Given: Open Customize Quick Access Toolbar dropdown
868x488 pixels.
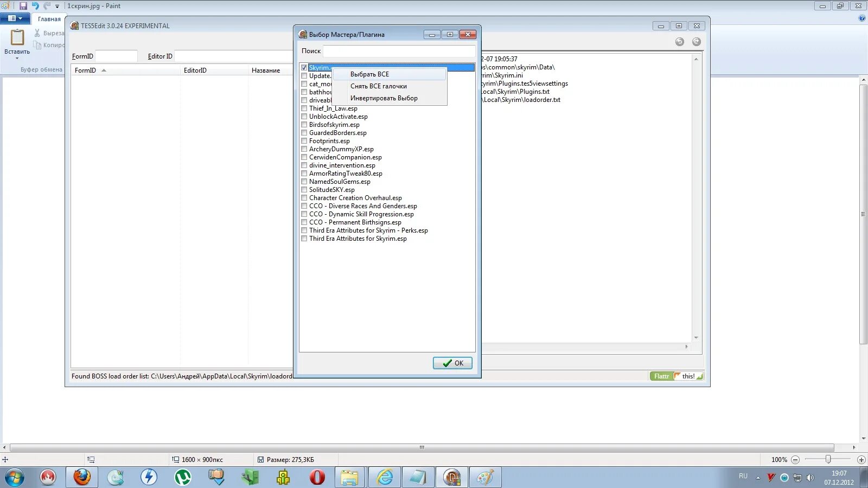Looking at the screenshot, I should coord(57,7).
